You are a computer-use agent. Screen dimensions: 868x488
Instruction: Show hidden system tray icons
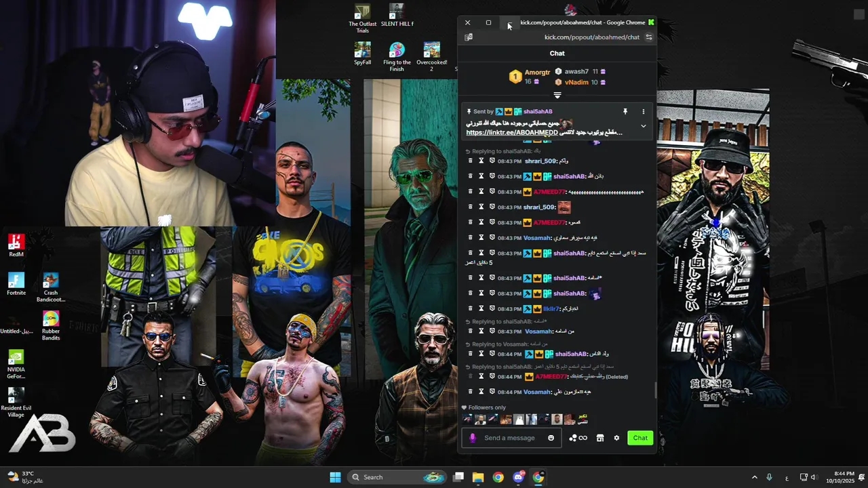[x=754, y=477]
